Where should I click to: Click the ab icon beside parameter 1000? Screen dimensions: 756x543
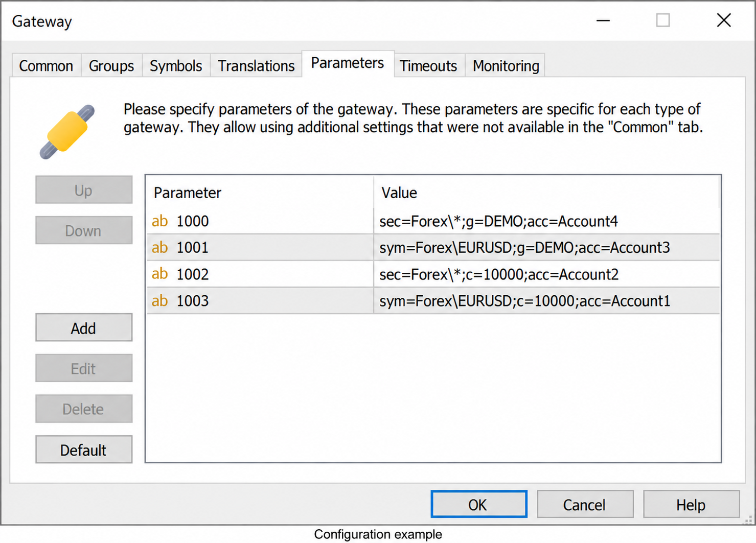[x=159, y=221]
